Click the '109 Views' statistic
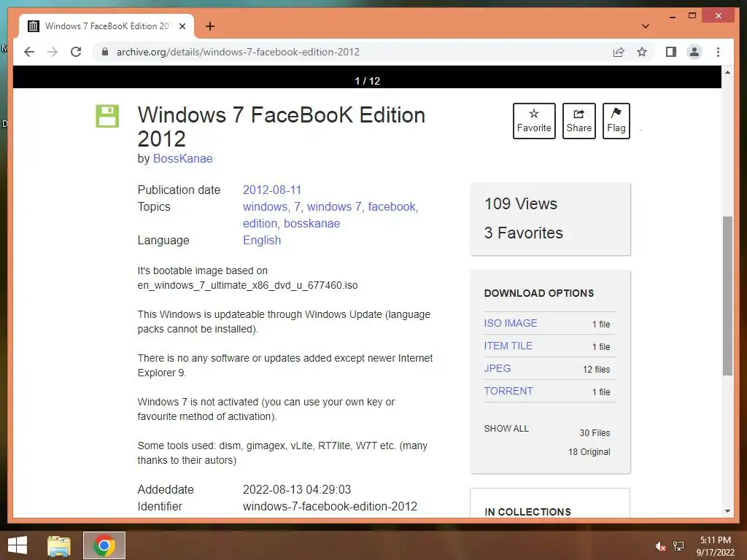Viewport: 747px width, 560px height. pyautogui.click(x=521, y=204)
